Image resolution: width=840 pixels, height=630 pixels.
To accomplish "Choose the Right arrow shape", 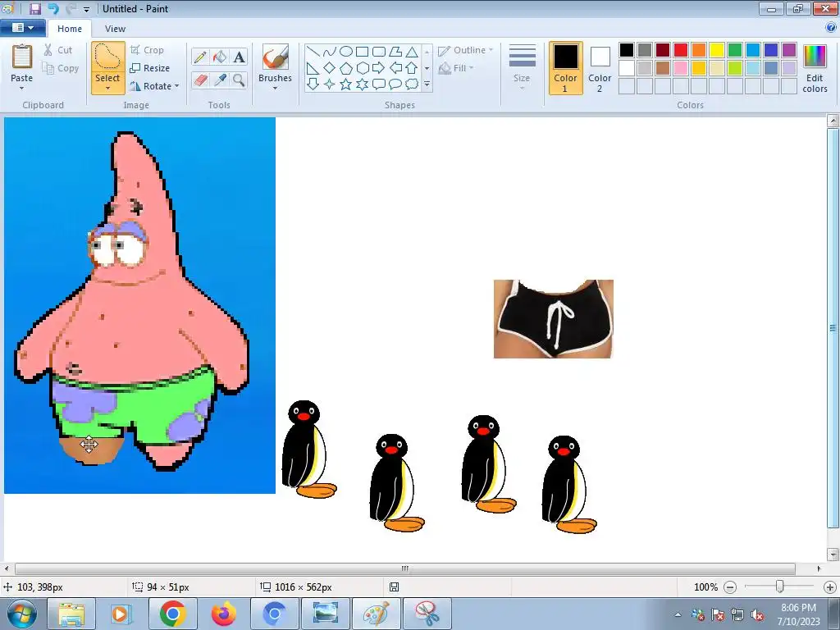I will (379, 68).
